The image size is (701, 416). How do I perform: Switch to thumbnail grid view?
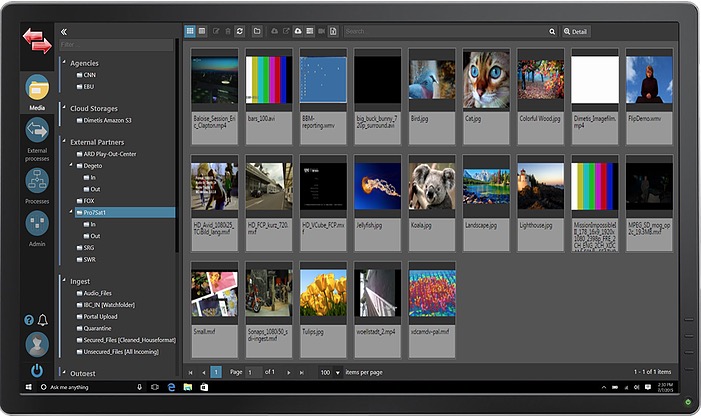click(190, 32)
